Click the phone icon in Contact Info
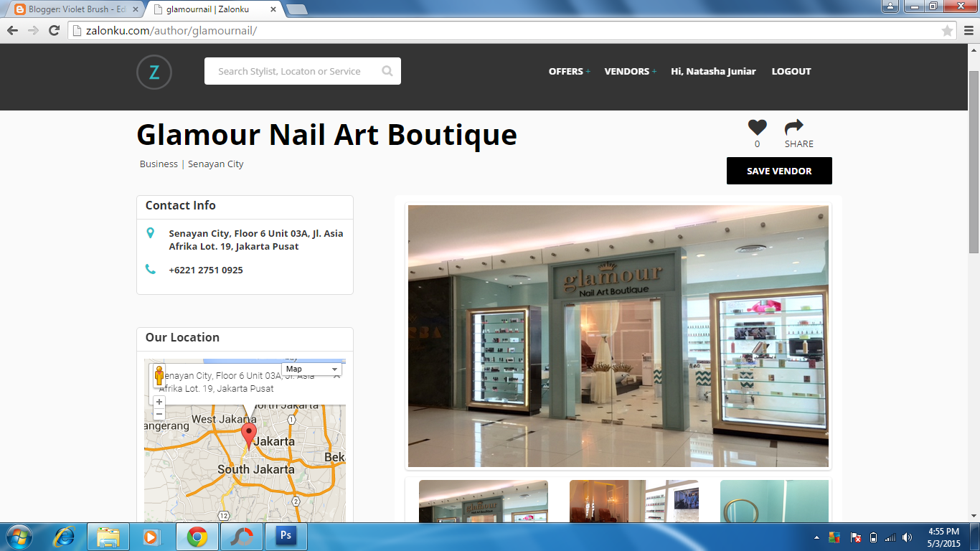The width and height of the screenshot is (980, 551). point(150,270)
